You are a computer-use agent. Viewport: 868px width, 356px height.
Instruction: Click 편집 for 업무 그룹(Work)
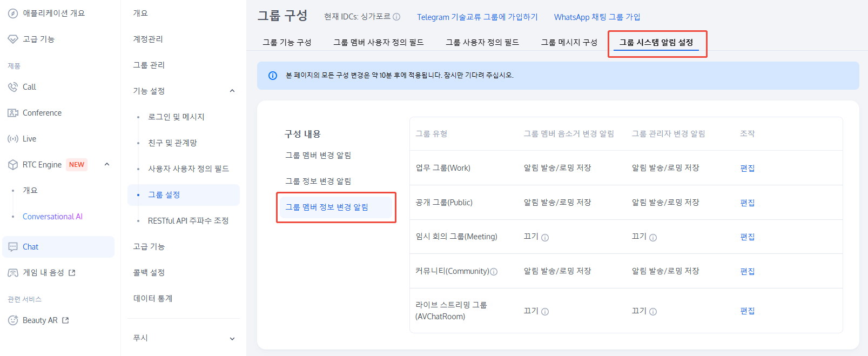tap(748, 168)
